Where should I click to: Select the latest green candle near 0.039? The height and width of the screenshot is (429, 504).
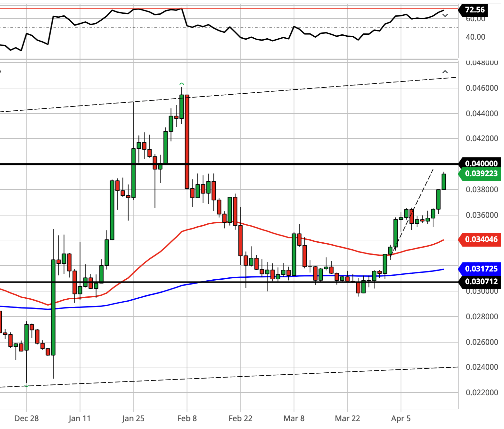coord(444,182)
